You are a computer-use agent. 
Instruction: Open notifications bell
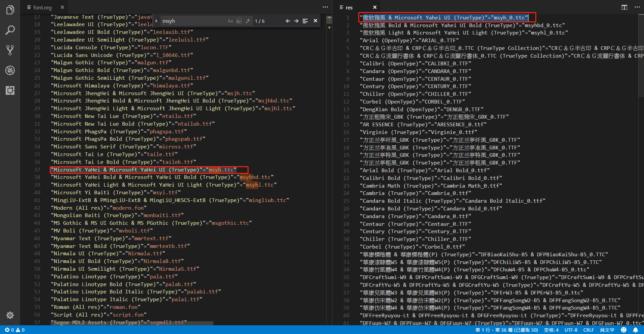click(635, 330)
